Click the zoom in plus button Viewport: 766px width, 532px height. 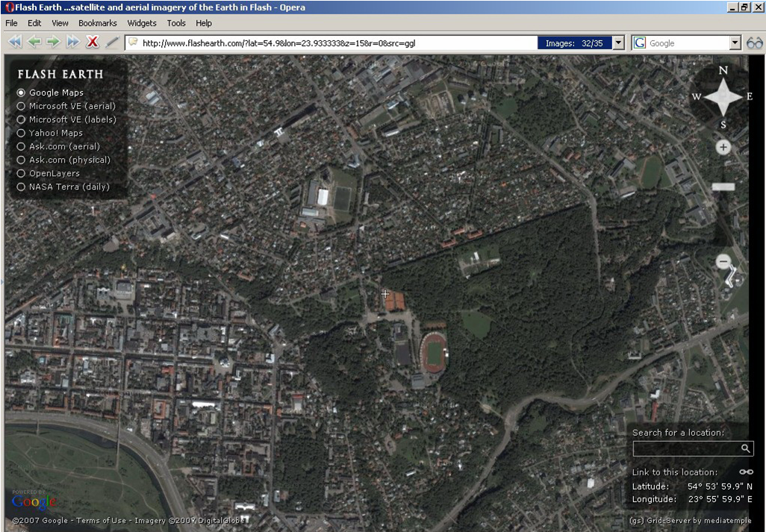(723, 148)
